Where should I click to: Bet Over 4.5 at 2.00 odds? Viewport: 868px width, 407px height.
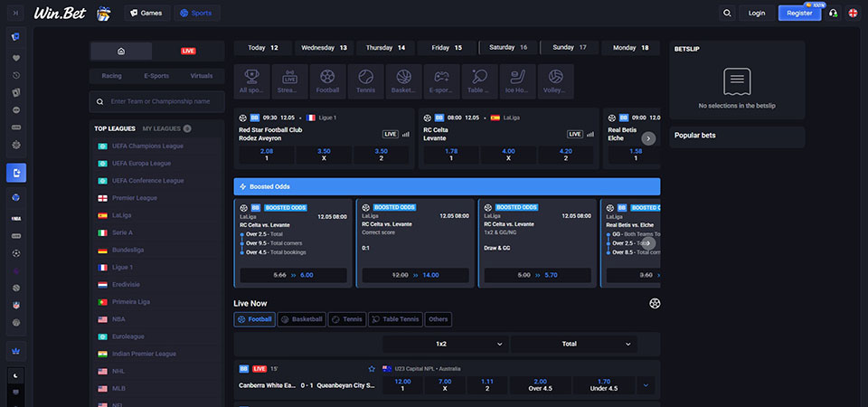tap(541, 385)
